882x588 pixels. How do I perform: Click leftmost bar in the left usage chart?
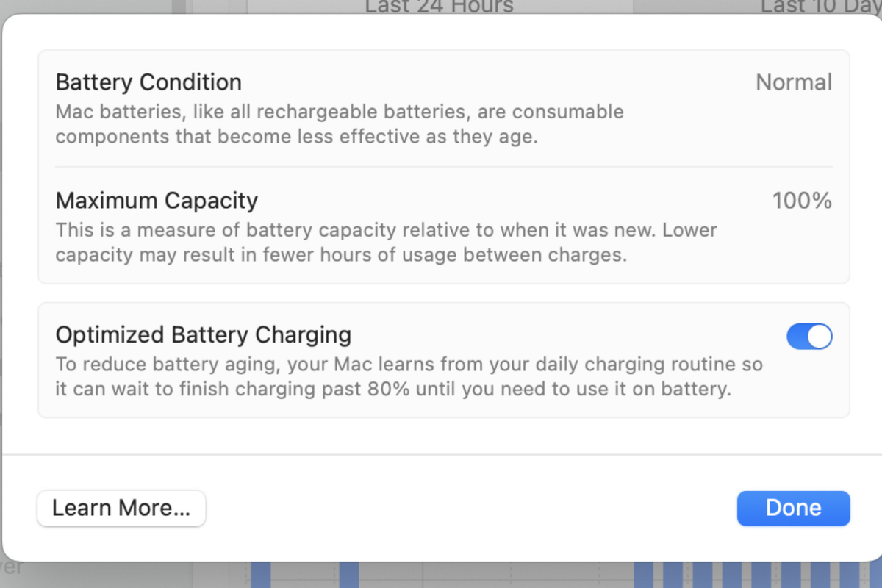(260, 575)
